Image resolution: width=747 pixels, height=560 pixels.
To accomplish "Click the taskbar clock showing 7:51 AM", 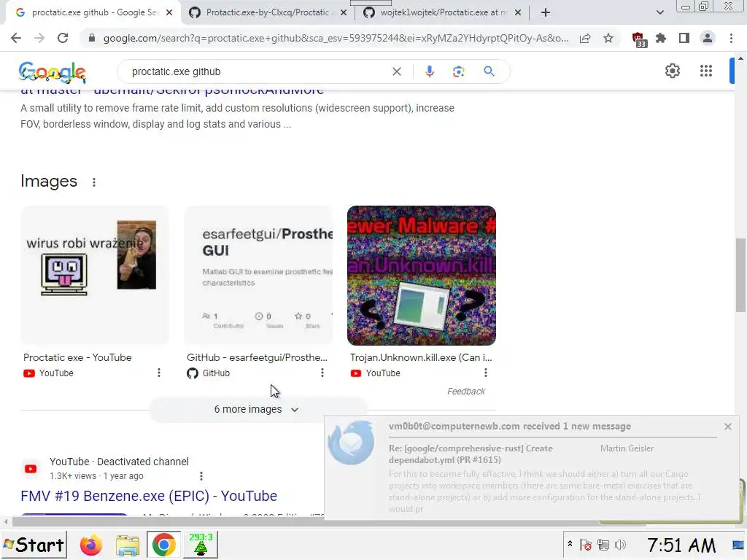I will click(x=681, y=545).
